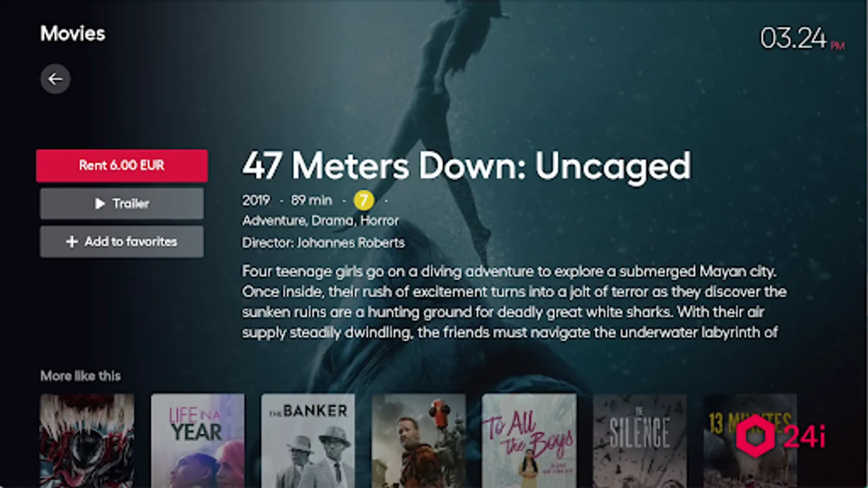Rent the movie for 6.00 EUR
The width and height of the screenshot is (868, 488).
122,165
